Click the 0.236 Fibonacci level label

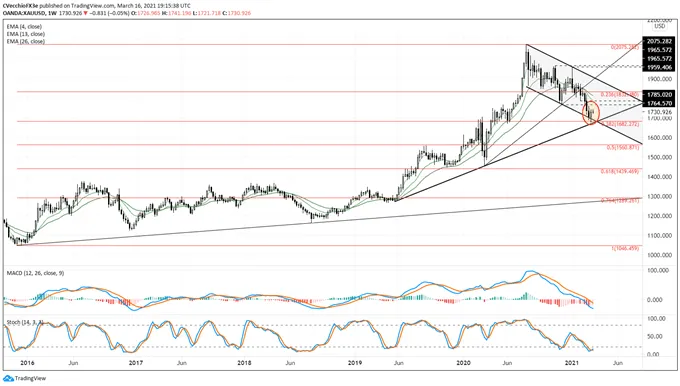click(619, 94)
